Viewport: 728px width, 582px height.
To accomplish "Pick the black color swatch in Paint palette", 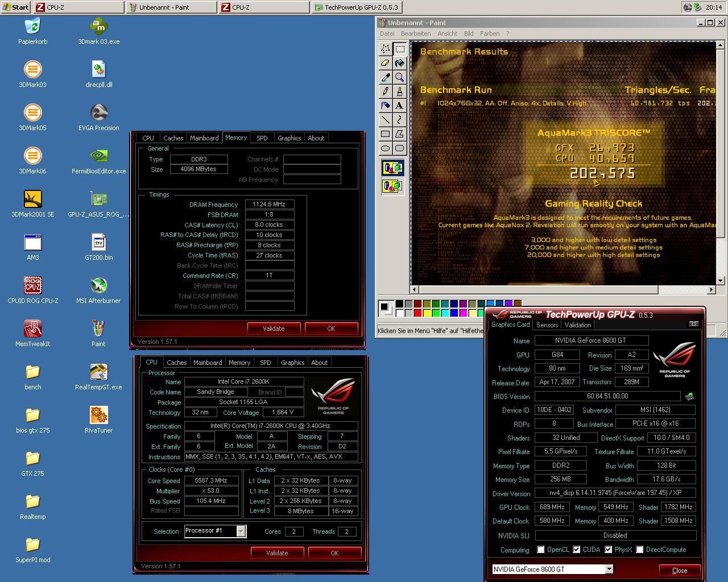I will (399, 304).
